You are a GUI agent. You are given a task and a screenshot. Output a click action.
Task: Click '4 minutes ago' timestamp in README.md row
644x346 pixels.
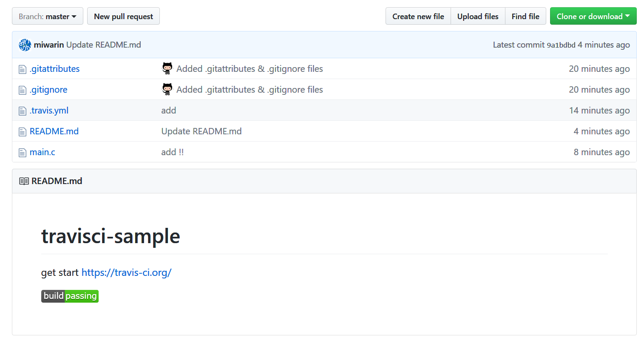(x=602, y=131)
